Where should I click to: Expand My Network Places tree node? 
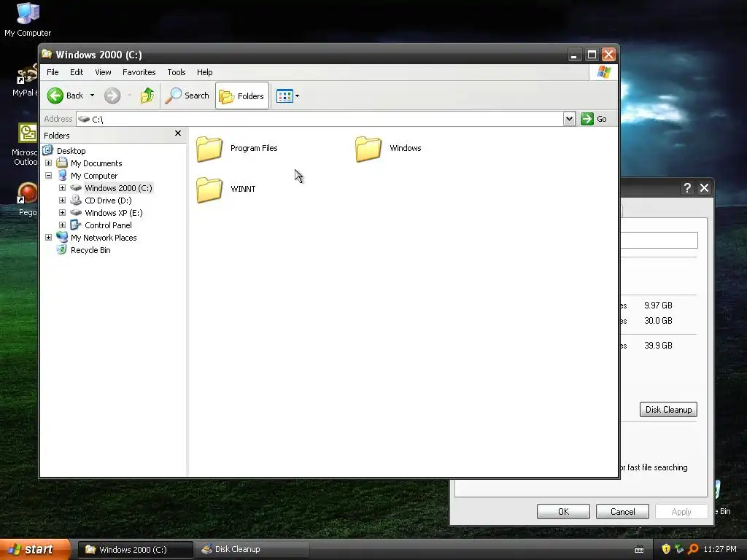coord(49,237)
